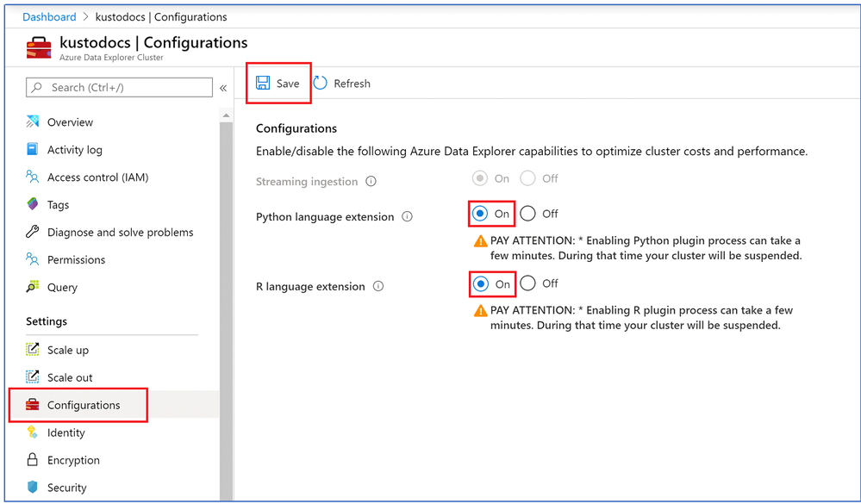The image size is (861, 504).
Task: Select On for Python language extension
Action: pos(481,214)
